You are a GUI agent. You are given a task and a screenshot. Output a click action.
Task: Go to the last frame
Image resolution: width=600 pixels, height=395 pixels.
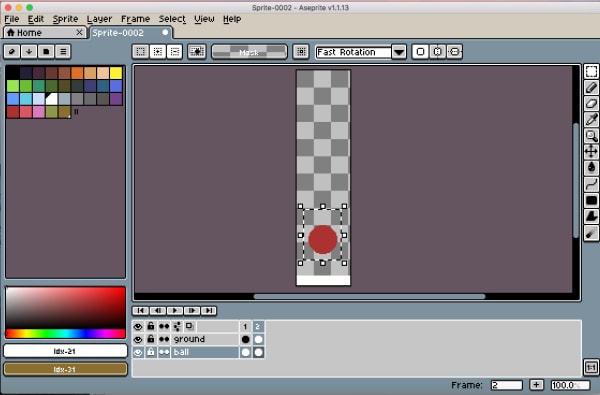pyautogui.click(x=209, y=310)
